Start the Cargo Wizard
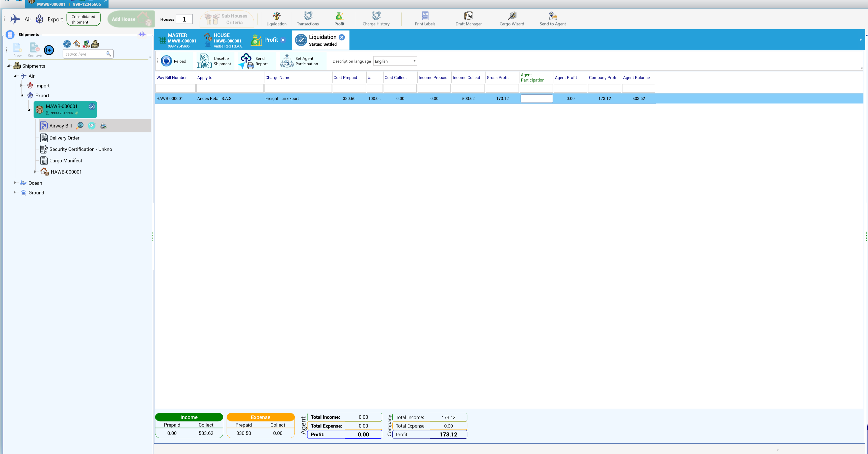The height and width of the screenshot is (454, 868). click(x=511, y=19)
